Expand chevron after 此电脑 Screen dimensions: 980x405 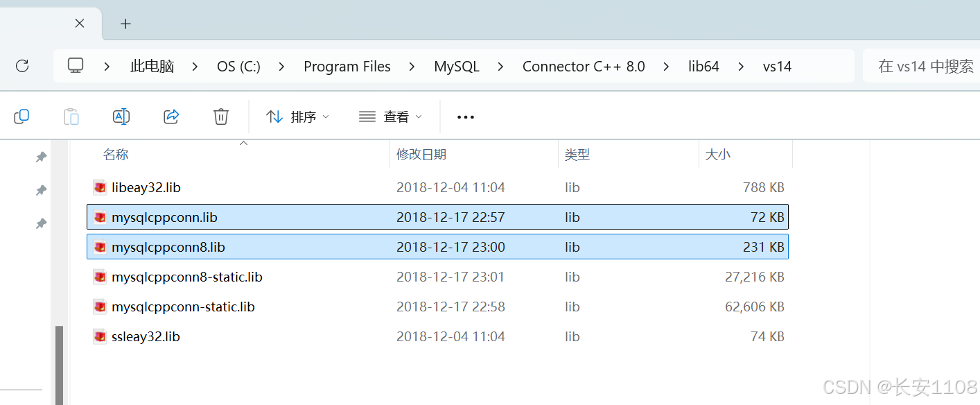195,67
